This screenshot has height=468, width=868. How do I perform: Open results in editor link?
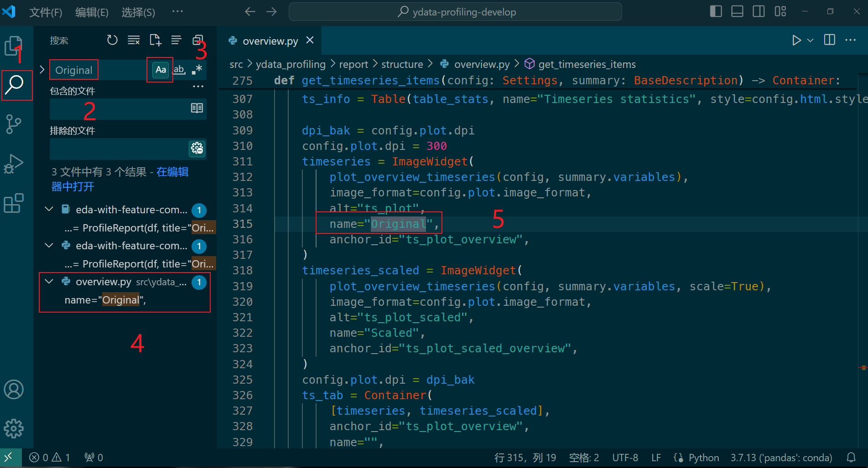(120, 179)
